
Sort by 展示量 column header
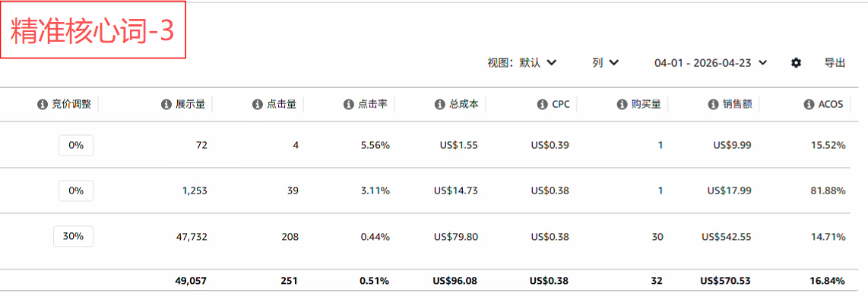point(191,104)
